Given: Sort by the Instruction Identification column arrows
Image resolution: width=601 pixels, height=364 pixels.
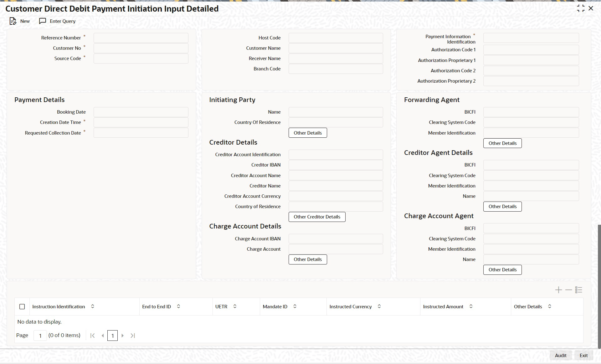Looking at the screenshot, I should (x=93, y=306).
